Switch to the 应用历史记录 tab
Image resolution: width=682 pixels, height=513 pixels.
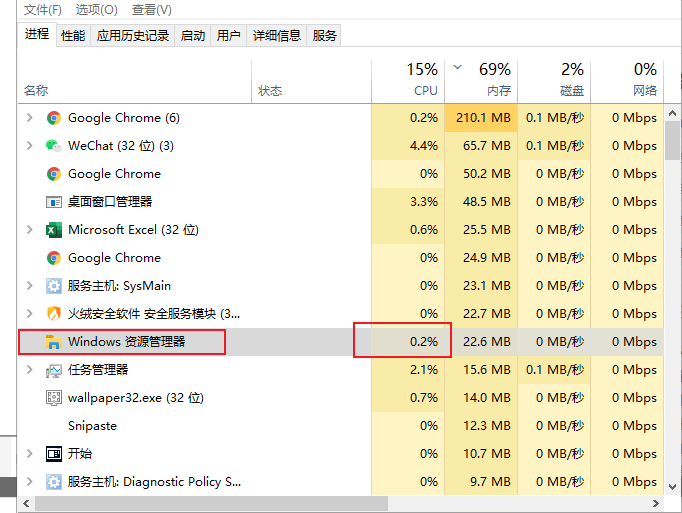pyautogui.click(x=133, y=36)
